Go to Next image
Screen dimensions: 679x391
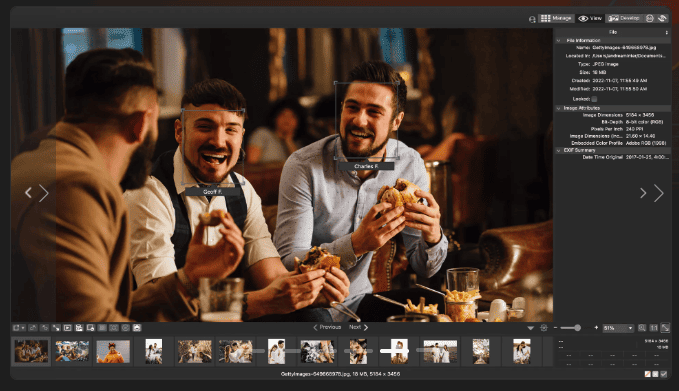359,327
